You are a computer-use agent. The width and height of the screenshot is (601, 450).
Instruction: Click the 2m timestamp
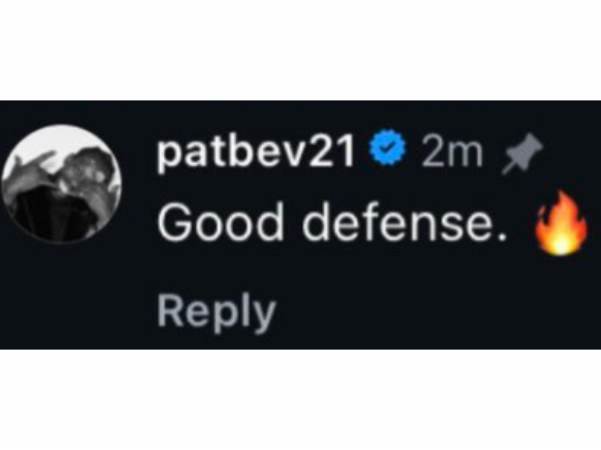tap(452, 152)
